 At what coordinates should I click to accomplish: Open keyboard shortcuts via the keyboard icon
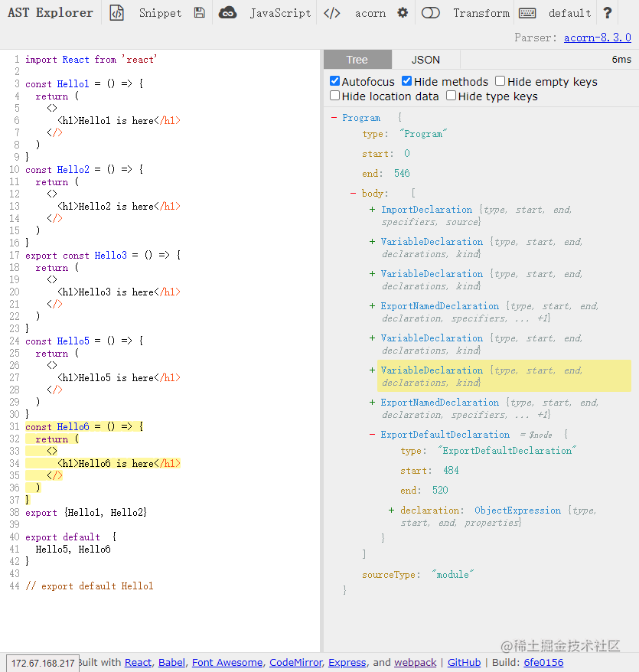527,12
